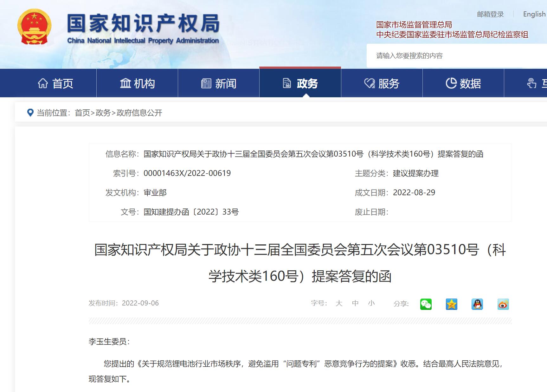
Task: Open the 新闻 navigation menu
Action: (x=219, y=83)
